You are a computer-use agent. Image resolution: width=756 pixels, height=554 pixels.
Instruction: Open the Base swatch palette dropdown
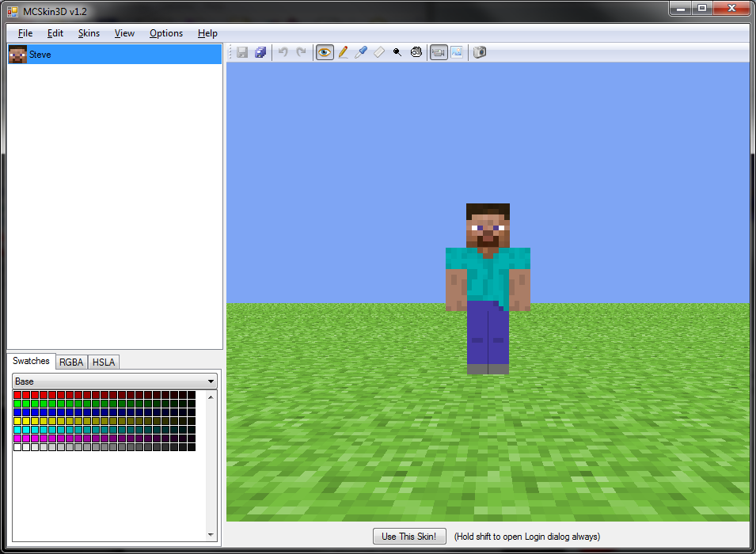[x=114, y=381]
